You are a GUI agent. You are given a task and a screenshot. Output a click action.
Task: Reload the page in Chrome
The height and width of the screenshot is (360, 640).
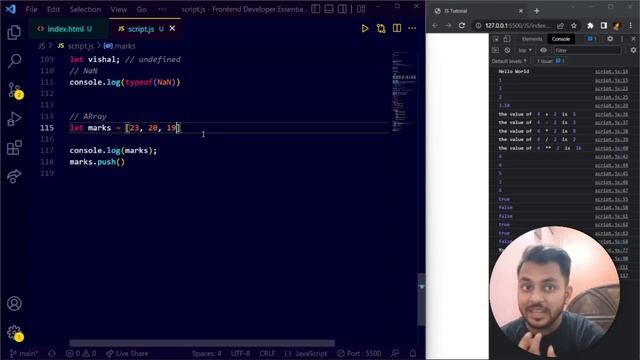pos(462,25)
